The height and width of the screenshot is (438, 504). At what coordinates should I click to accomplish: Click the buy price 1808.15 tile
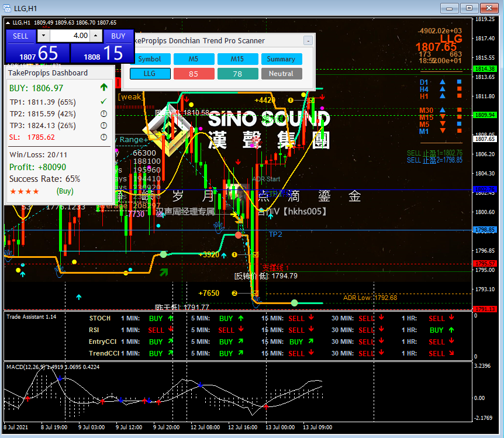(102, 53)
